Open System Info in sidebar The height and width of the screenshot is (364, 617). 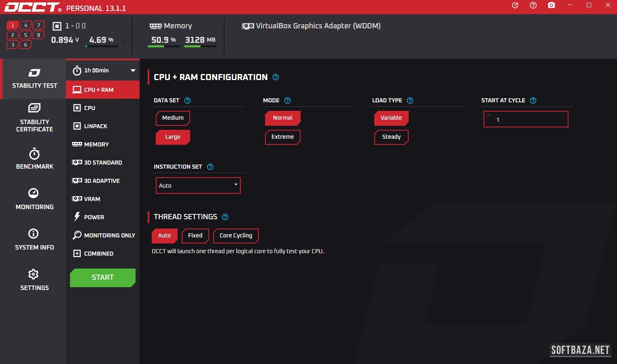[x=34, y=239]
